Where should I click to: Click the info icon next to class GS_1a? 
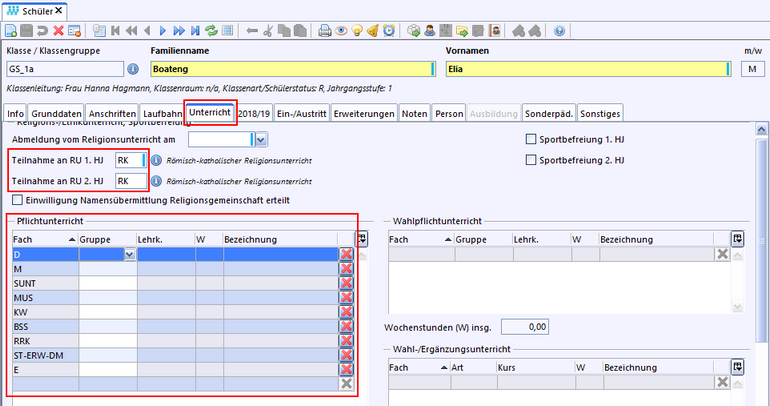click(x=133, y=69)
